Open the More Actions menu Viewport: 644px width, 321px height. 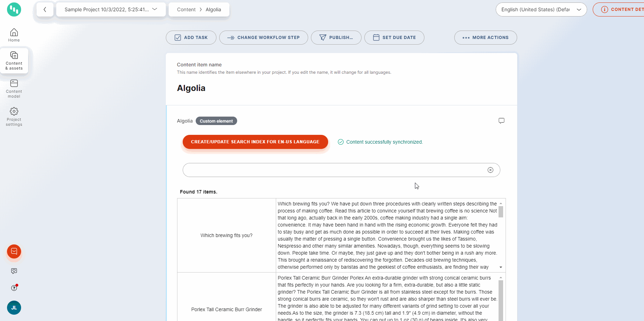tap(486, 38)
